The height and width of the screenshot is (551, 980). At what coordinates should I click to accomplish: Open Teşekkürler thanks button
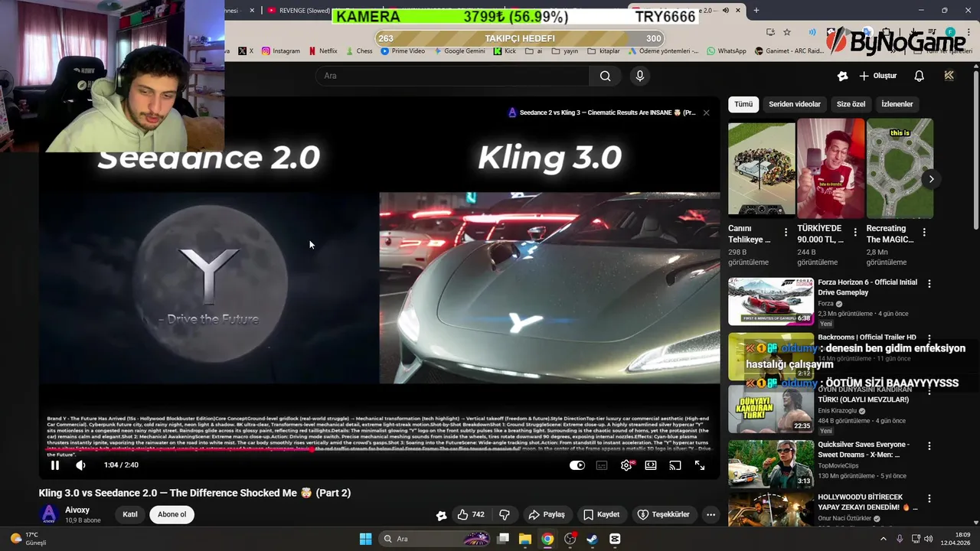click(664, 514)
